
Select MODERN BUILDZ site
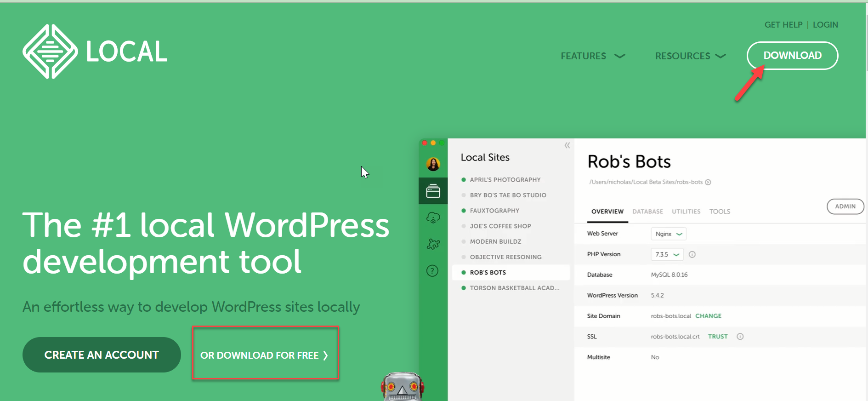tap(495, 241)
